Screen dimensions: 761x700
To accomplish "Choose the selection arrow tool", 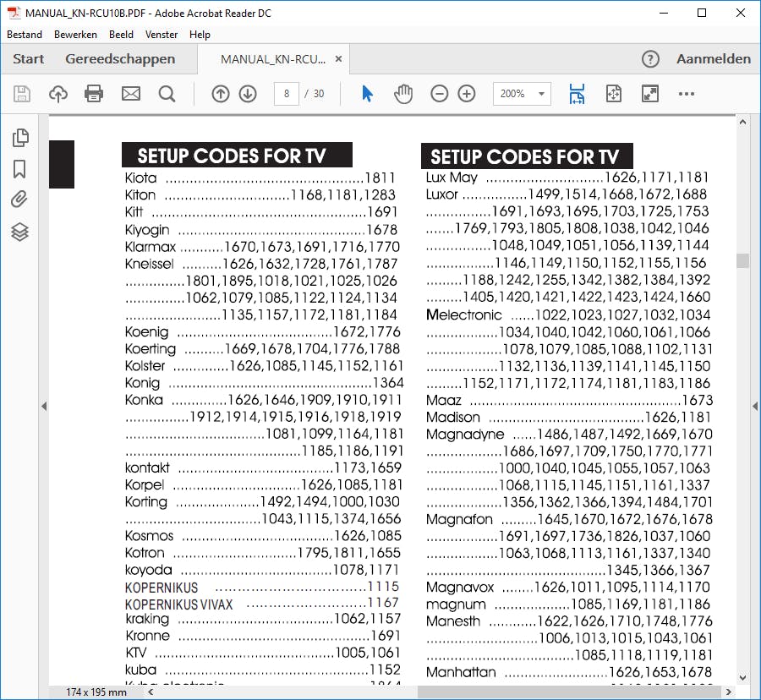I will click(x=368, y=94).
